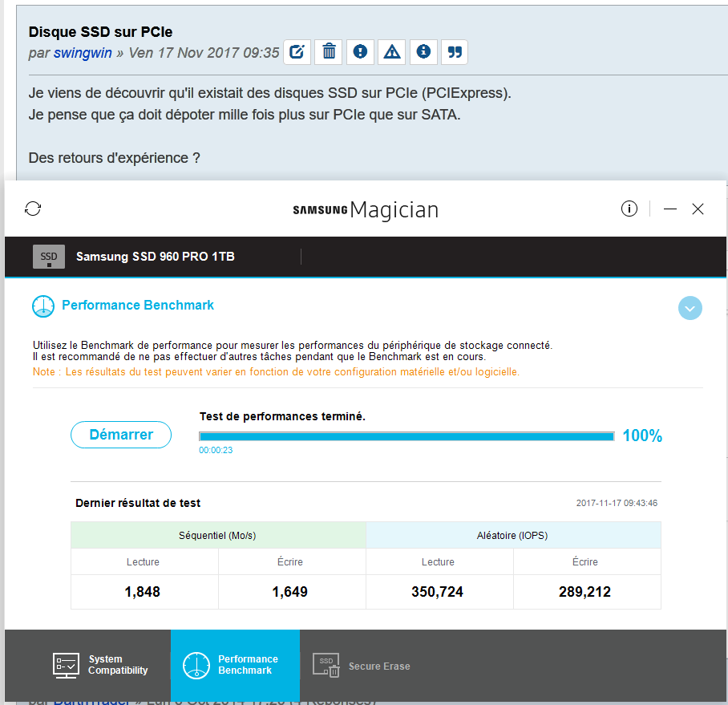Click the quote post icon
The height and width of the screenshot is (705, 728).
[455, 52]
